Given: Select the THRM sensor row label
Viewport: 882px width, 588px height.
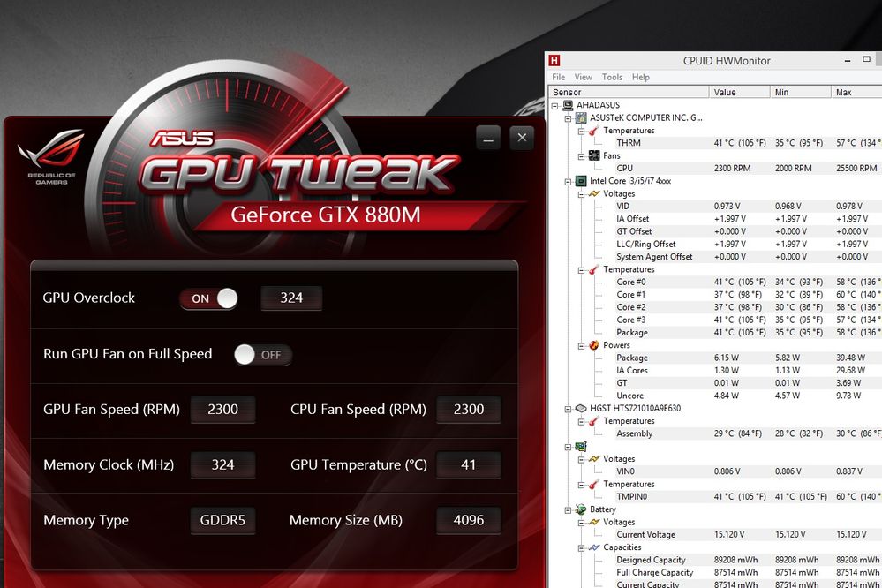Looking at the screenshot, I should click(629, 143).
